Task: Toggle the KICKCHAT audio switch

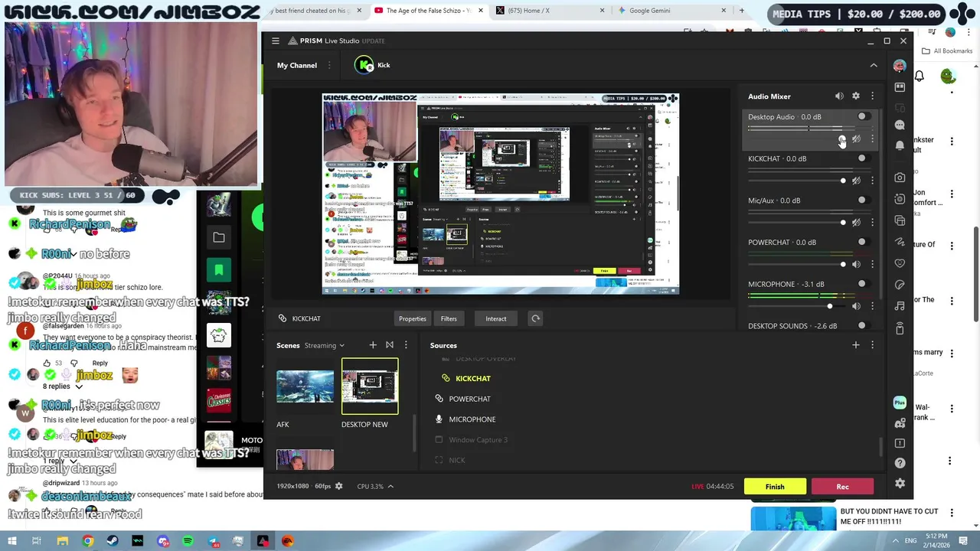Action: pyautogui.click(x=863, y=158)
